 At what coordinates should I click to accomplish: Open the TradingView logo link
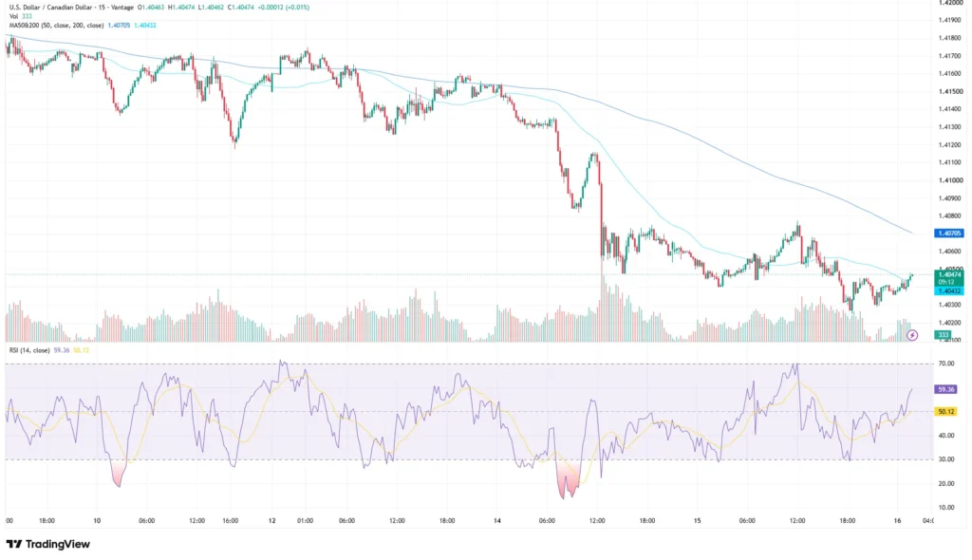[48, 544]
